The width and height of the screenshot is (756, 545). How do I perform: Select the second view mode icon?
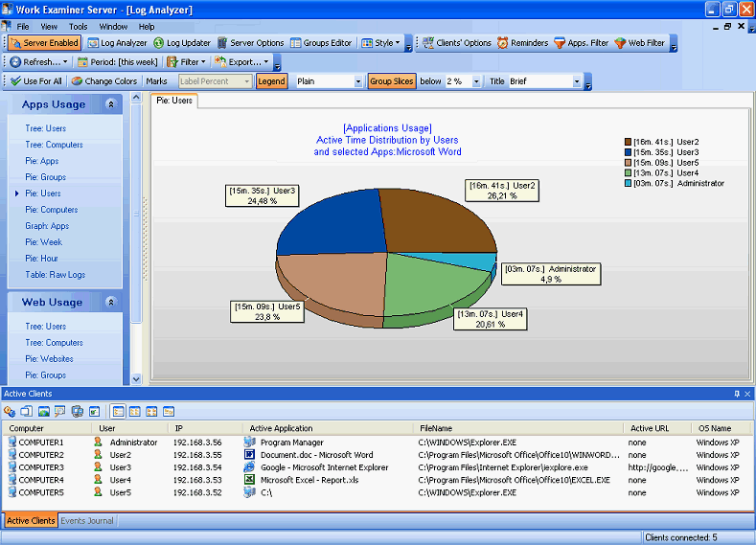tap(135, 412)
